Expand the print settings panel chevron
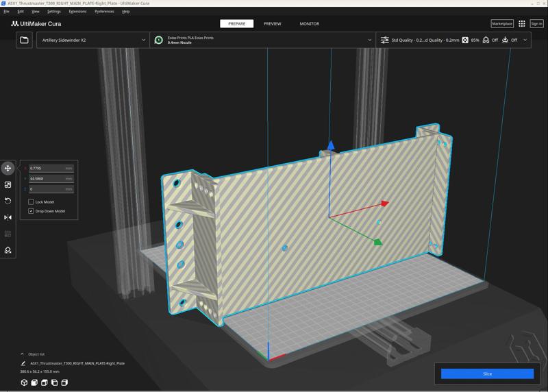Viewport: 548px width, 392px height. pyautogui.click(x=525, y=40)
